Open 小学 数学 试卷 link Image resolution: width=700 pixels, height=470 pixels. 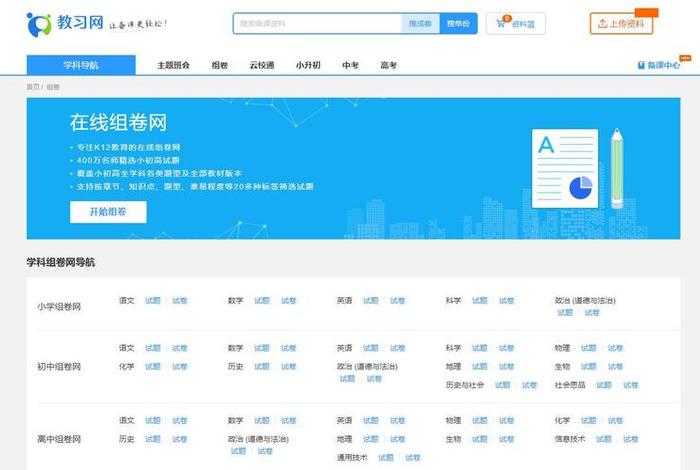(288, 300)
